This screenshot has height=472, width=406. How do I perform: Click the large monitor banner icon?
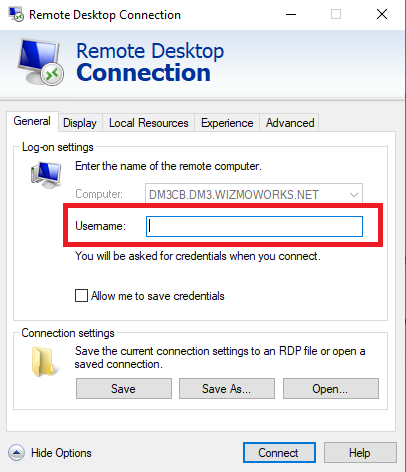point(40,62)
